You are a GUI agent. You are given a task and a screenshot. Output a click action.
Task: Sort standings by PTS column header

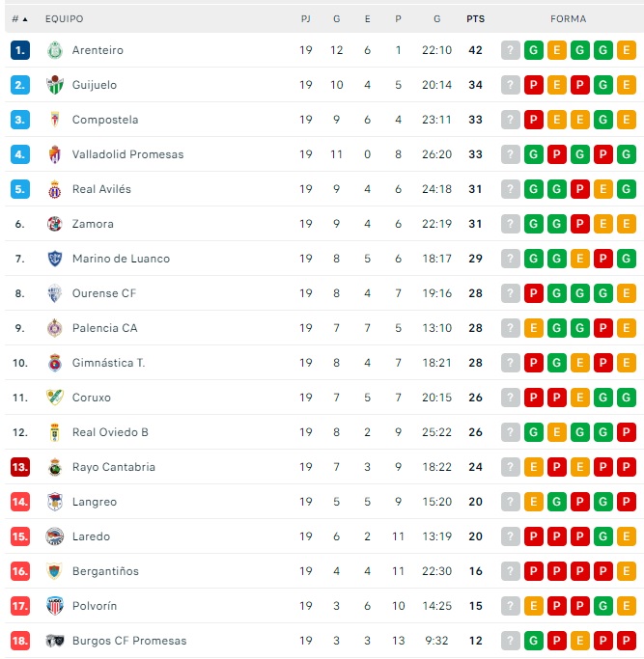pyautogui.click(x=475, y=18)
